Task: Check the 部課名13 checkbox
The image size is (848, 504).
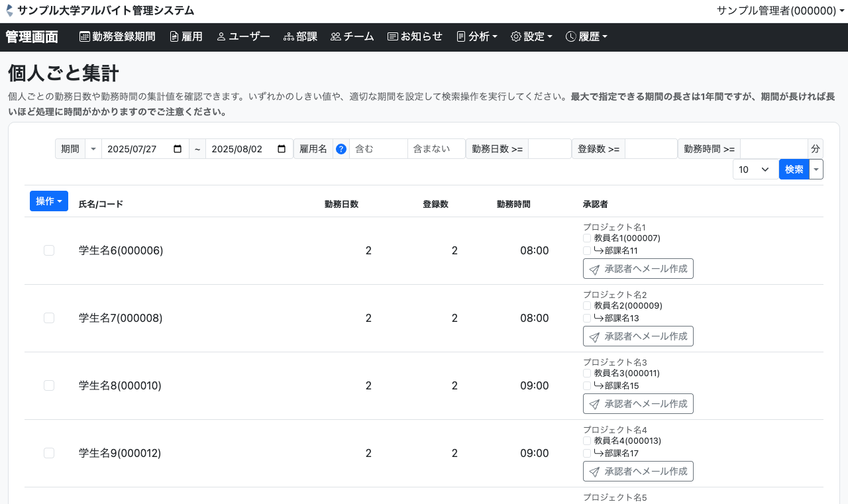Action: click(587, 319)
